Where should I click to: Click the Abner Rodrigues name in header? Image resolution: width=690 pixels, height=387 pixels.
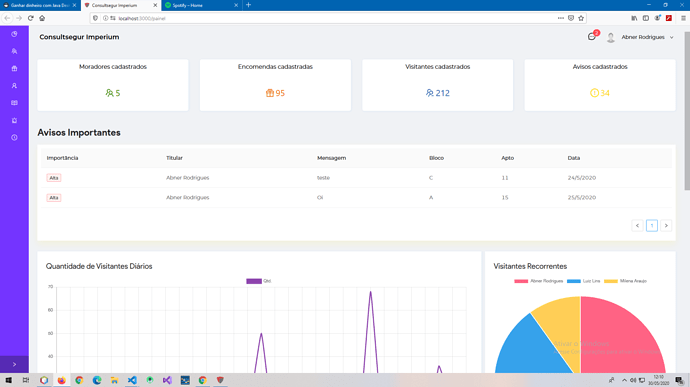[642, 37]
